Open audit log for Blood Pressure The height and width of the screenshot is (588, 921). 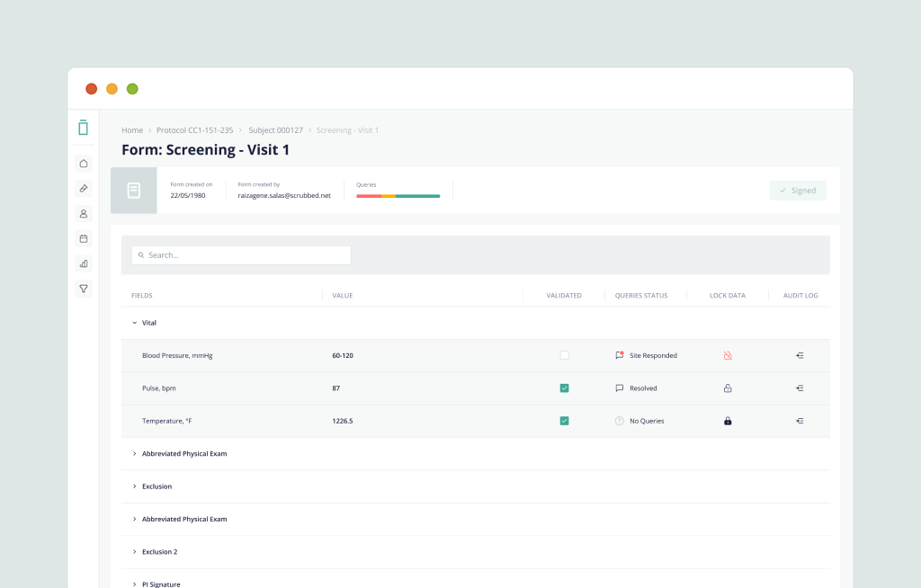pos(800,355)
